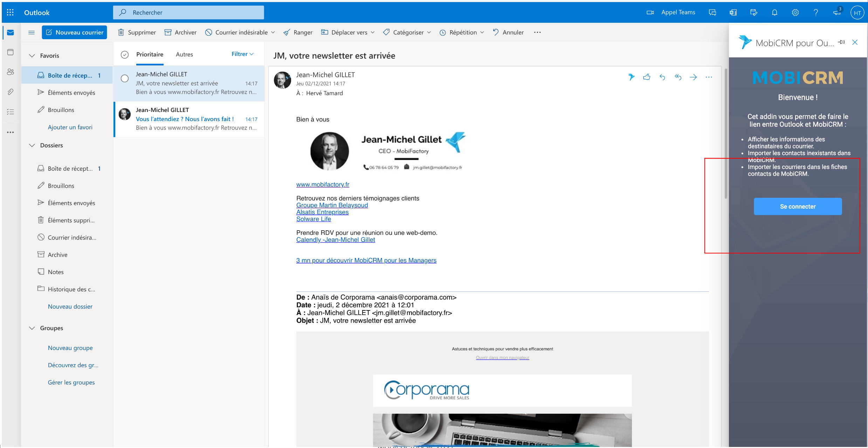Open the app launcher waffle icon
Image resolution: width=868 pixels, height=448 pixels.
(10, 13)
